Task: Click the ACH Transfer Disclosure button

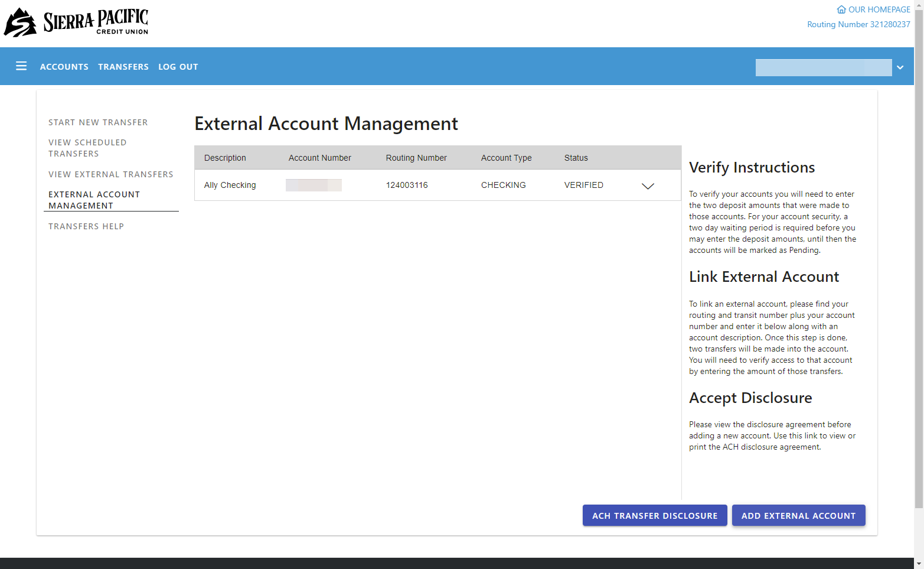Action: [x=655, y=515]
